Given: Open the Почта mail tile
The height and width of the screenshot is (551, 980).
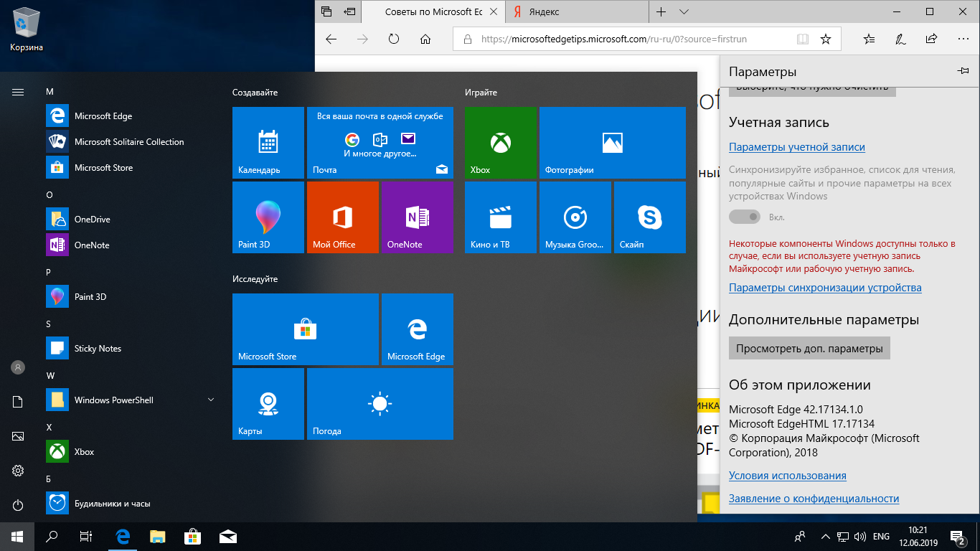Looking at the screenshot, I should (x=380, y=143).
